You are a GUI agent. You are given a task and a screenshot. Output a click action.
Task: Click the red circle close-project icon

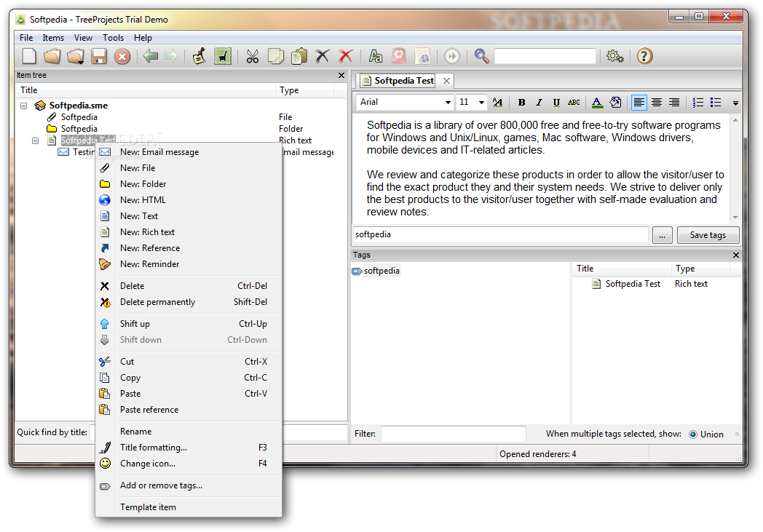(122, 57)
